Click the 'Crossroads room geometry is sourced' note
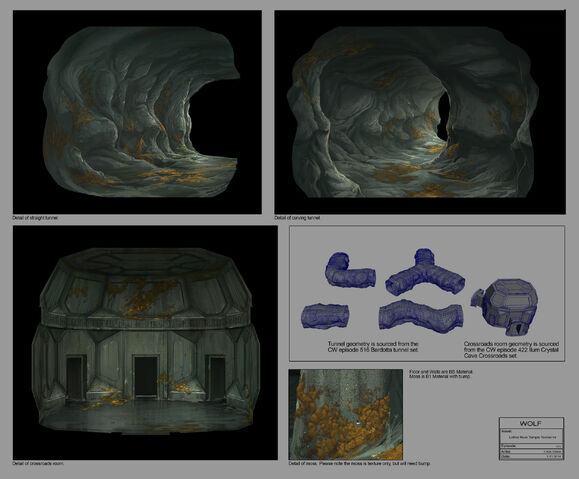Screen dimensions: 579x479 (511, 350)
